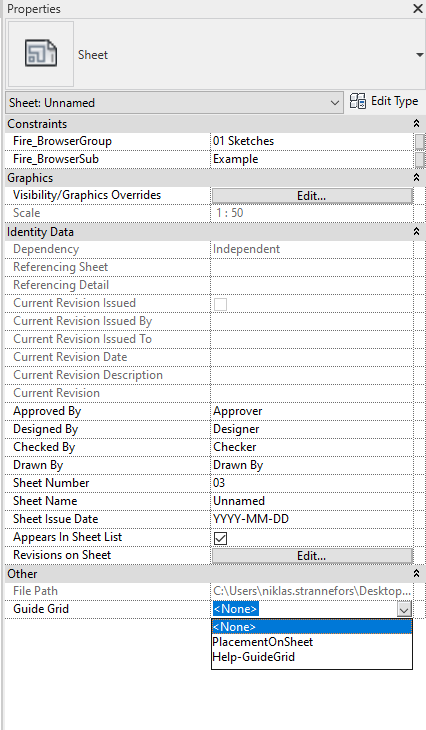Select the <None> list entry
The image size is (426, 730).
pos(311,627)
